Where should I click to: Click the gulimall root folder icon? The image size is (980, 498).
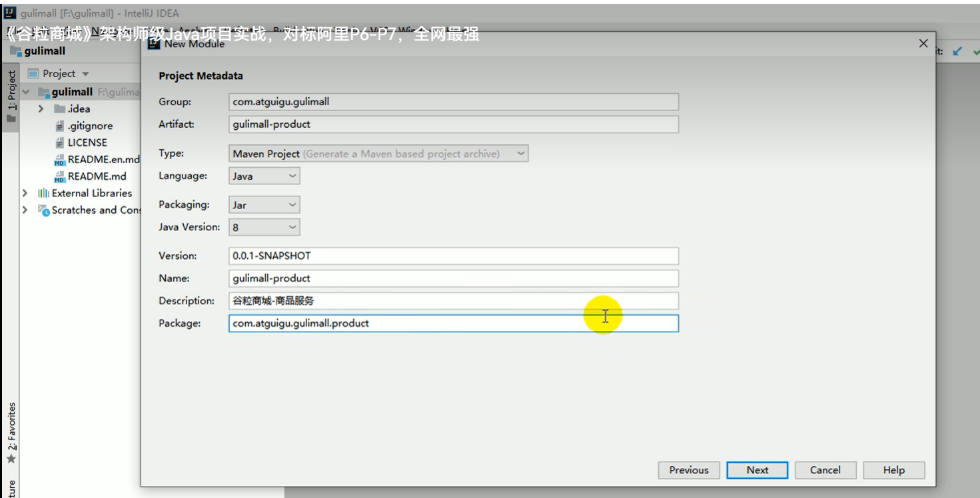(44, 91)
